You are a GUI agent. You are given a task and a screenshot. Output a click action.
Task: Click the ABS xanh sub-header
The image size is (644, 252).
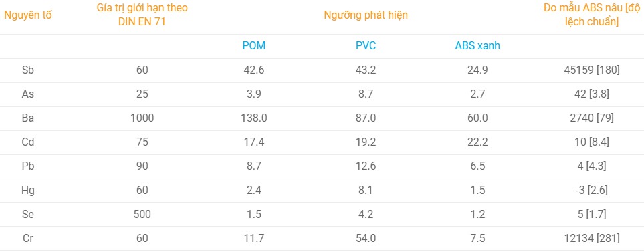(x=477, y=46)
